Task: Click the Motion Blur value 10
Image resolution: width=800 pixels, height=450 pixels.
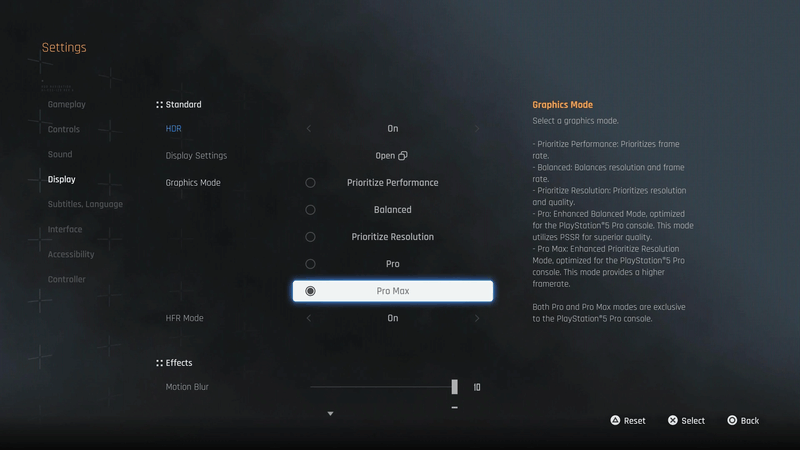Action: (477, 387)
